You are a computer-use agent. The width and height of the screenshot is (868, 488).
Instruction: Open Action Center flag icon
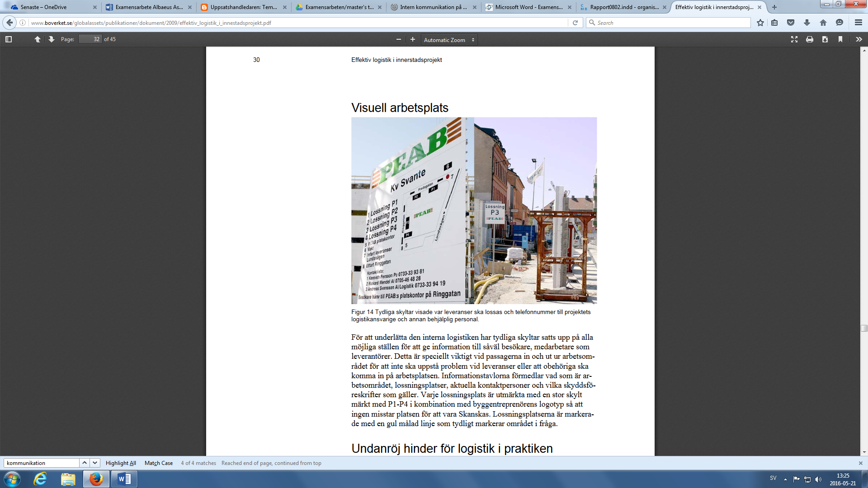click(796, 479)
